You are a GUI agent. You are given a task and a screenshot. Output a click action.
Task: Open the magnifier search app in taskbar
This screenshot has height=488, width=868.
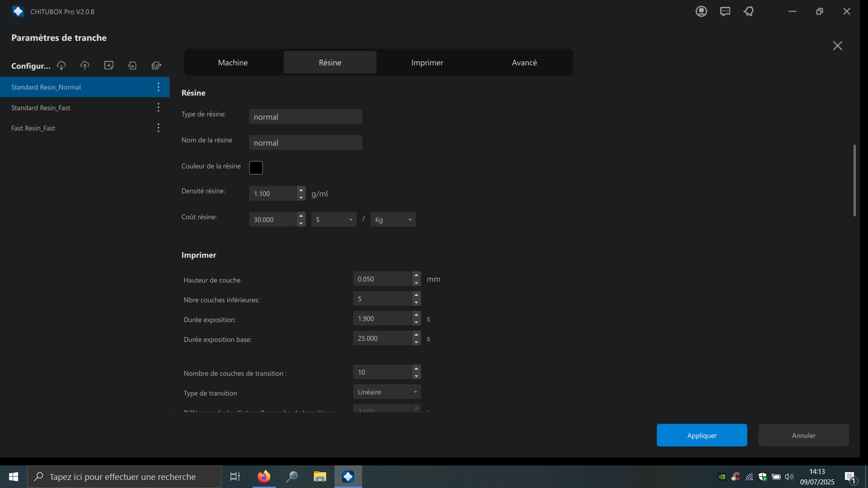click(292, 477)
